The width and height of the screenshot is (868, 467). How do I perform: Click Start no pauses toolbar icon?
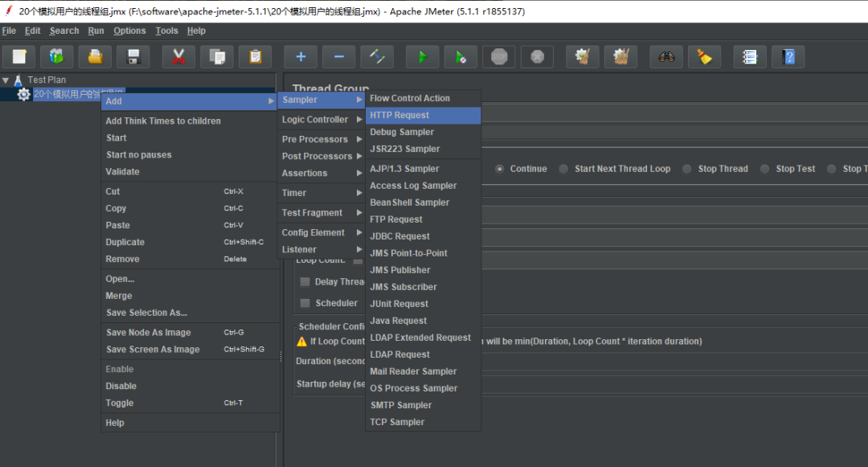pos(461,56)
